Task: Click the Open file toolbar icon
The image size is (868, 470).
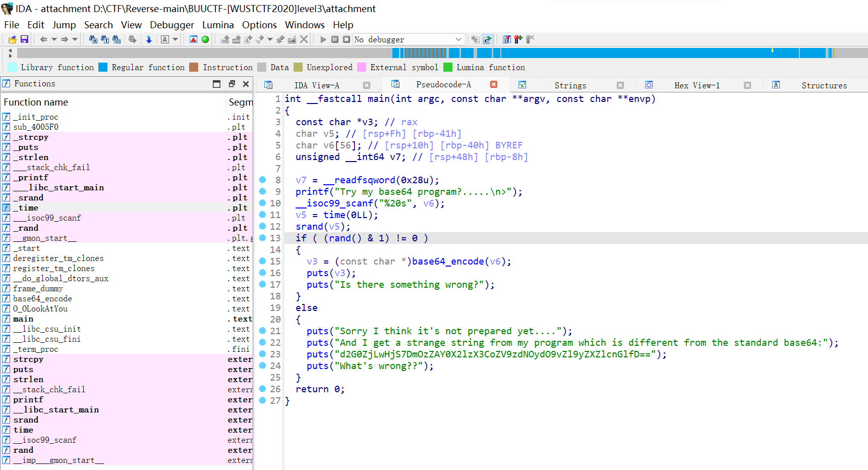Action: tap(13, 39)
